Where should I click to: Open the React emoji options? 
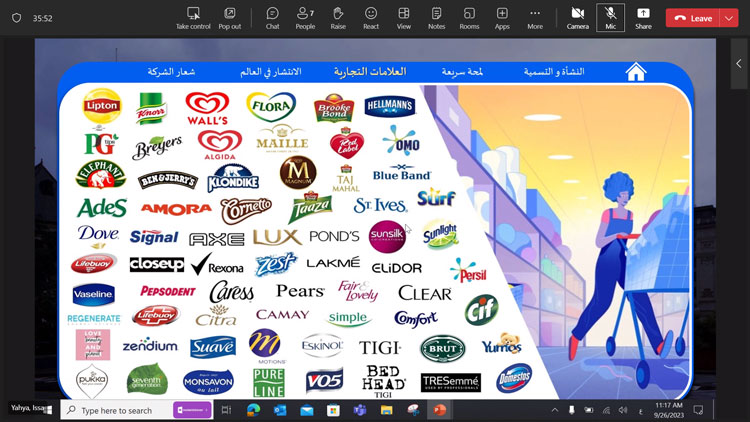click(371, 17)
